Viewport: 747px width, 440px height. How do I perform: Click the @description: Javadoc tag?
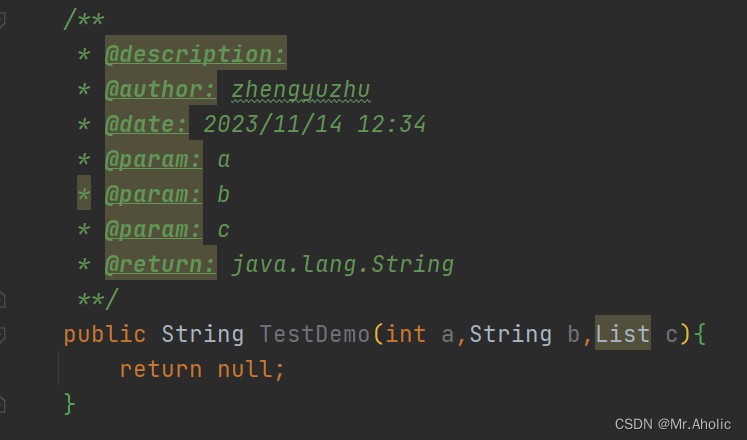coord(195,55)
